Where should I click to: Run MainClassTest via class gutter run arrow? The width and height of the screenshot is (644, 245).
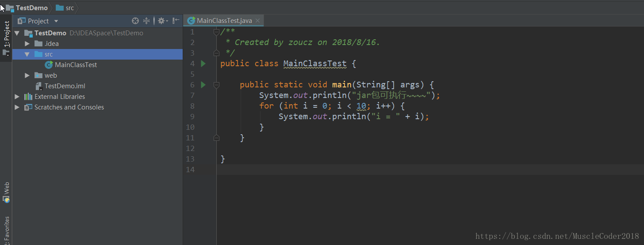pos(203,64)
